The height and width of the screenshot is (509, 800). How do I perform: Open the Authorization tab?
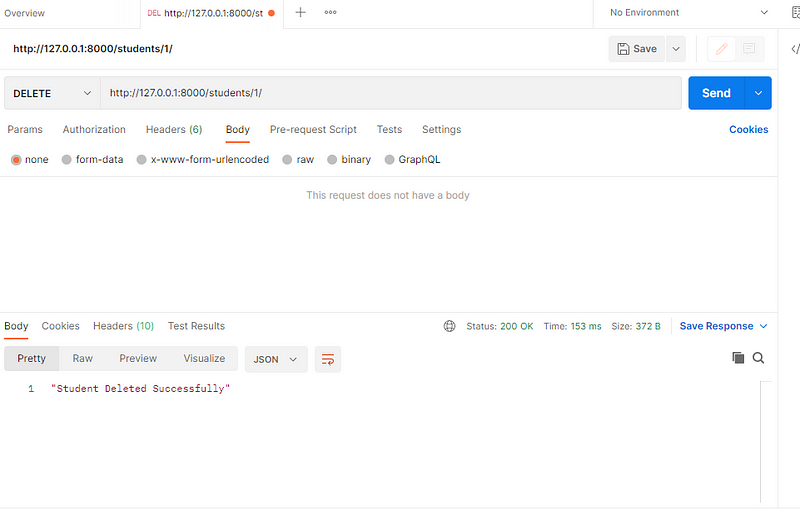click(94, 130)
